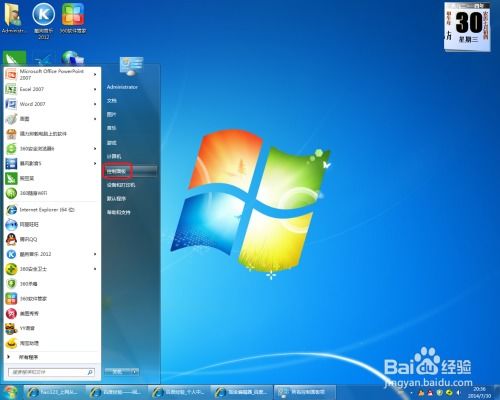Screen dimensions: 500x400
Task: Expand the Word 2007 recent files arrow
Action: click(95, 104)
